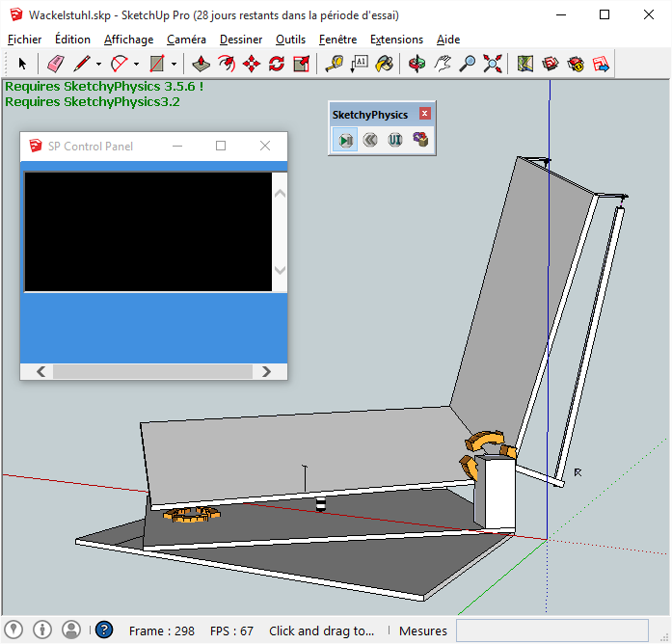
Task: Open the Fichier menu
Action: coord(25,40)
